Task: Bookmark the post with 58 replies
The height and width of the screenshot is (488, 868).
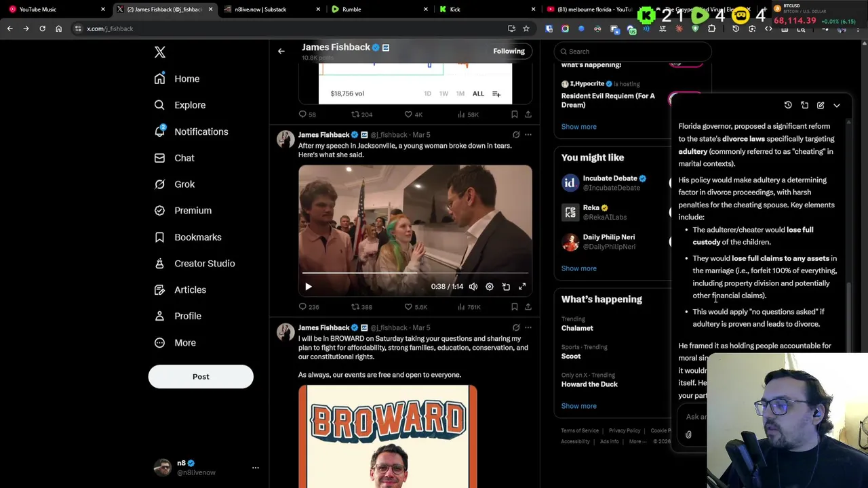Action: pos(515,115)
